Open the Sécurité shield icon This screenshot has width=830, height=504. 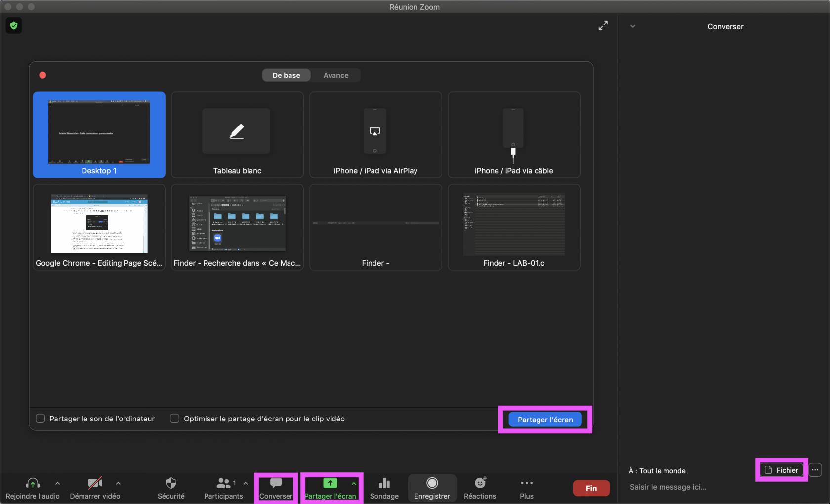coord(171,483)
